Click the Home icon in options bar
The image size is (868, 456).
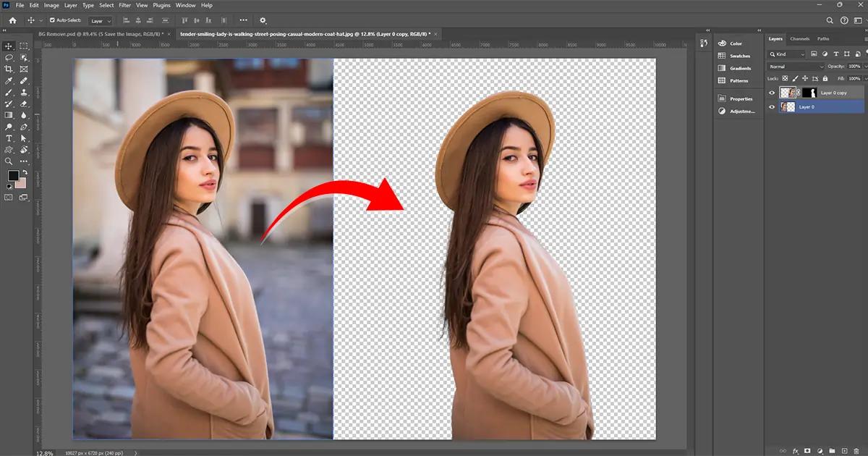click(x=10, y=20)
